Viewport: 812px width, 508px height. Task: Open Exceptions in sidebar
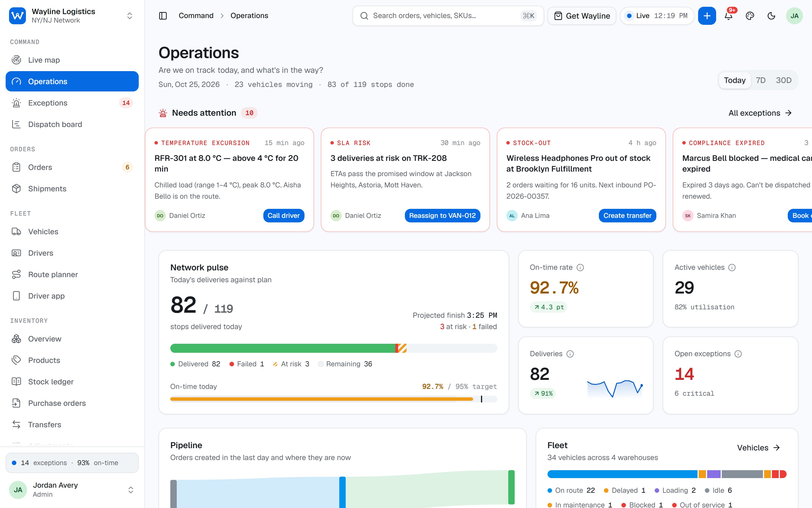[x=72, y=103]
